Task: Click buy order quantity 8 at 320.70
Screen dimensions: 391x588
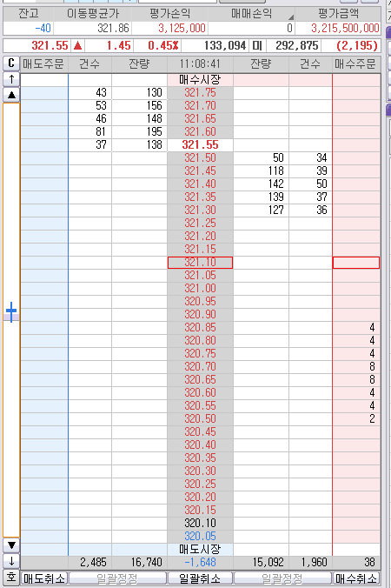Action: click(x=356, y=367)
